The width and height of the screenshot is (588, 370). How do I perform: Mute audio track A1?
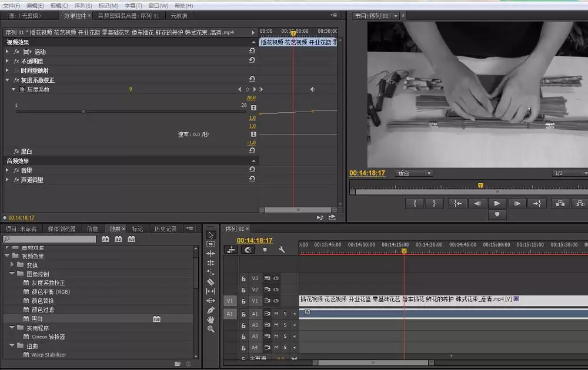[x=276, y=314]
